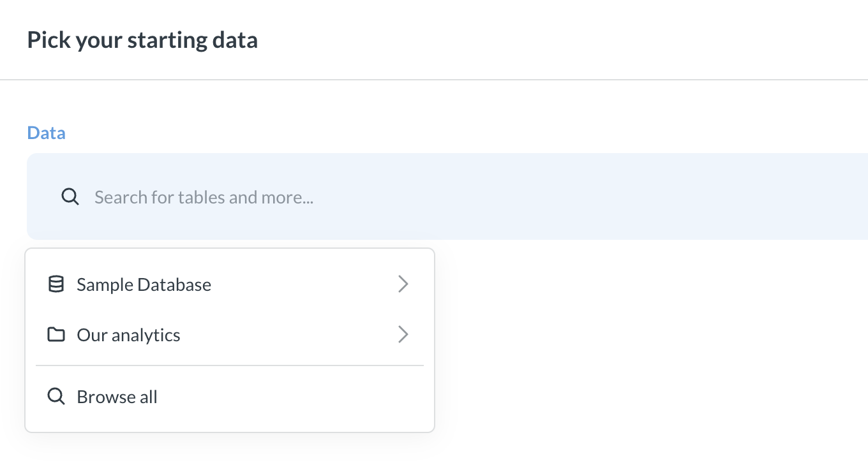This screenshot has width=868, height=472.
Task: Click the folder icon beside Our analytics
Action: click(x=56, y=334)
